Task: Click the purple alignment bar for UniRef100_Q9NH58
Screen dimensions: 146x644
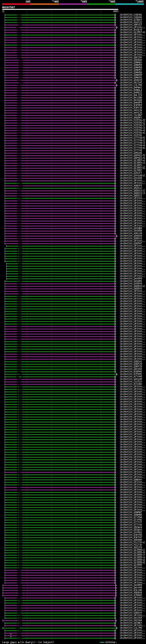Action: 60,67
